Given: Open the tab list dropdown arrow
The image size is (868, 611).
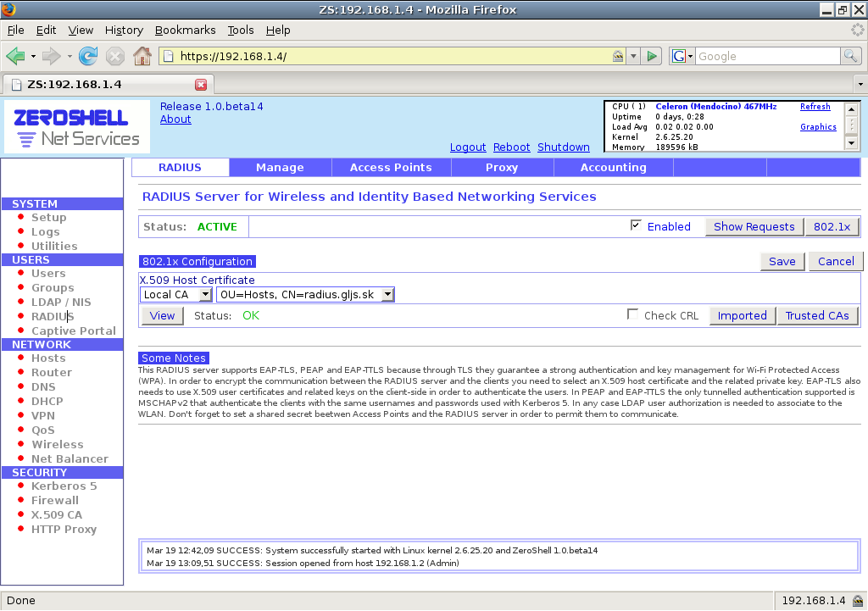Looking at the screenshot, I should (860, 85).
